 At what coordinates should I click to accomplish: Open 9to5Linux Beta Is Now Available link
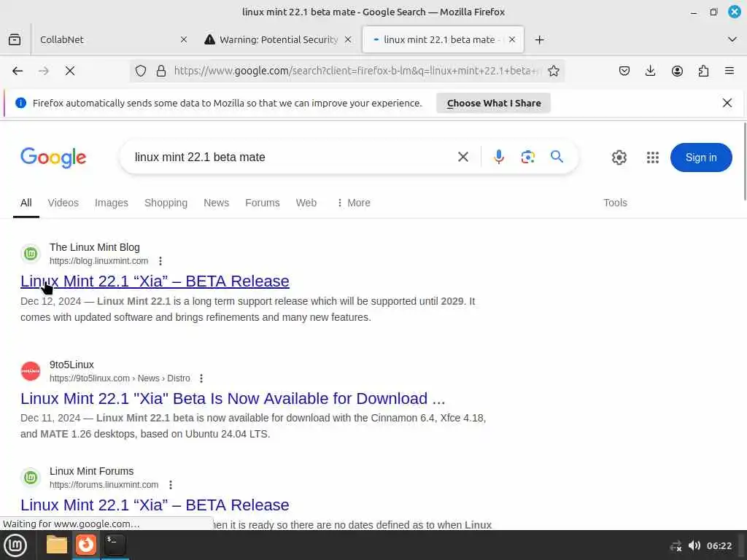click(x=233, y=398)
